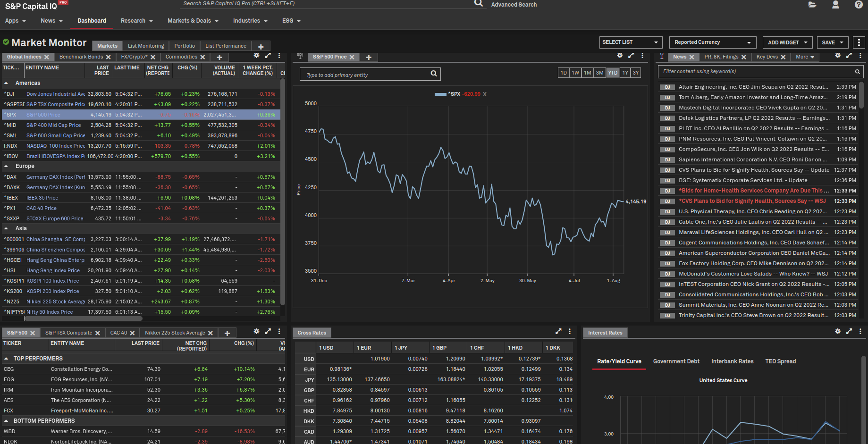Collapse the Europe group

(6, 166)
